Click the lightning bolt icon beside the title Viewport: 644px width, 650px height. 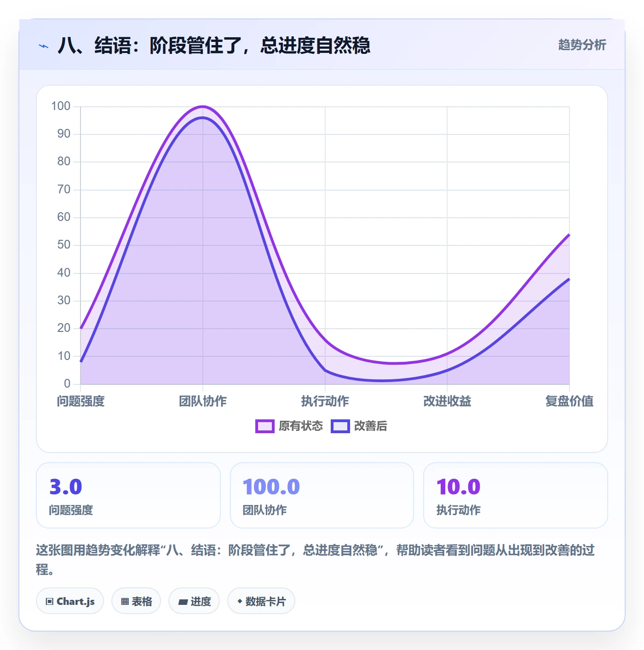(x=44, y=46)
